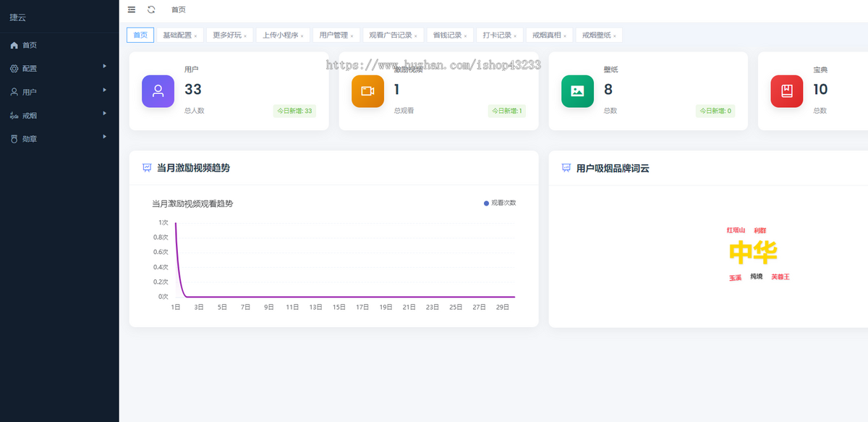
Task: Expand the 用户 sidebar submenu arrow
Action: click(105, 90)
